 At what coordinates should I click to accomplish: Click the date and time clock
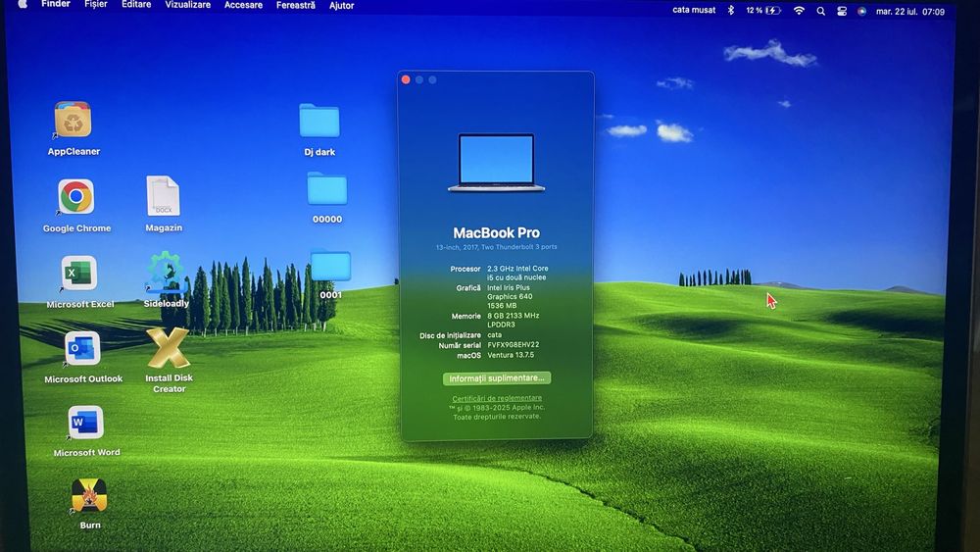(x=910, y=11)
